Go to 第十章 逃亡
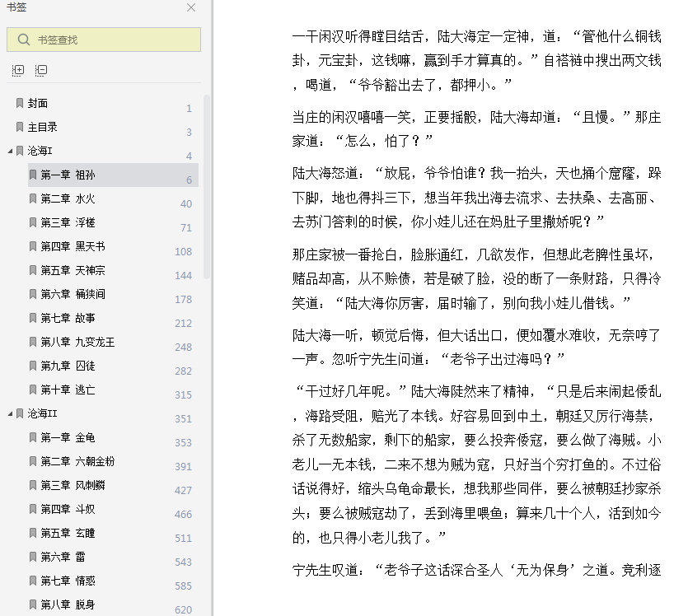The image size is (688, 616). (x=68, y=390)
